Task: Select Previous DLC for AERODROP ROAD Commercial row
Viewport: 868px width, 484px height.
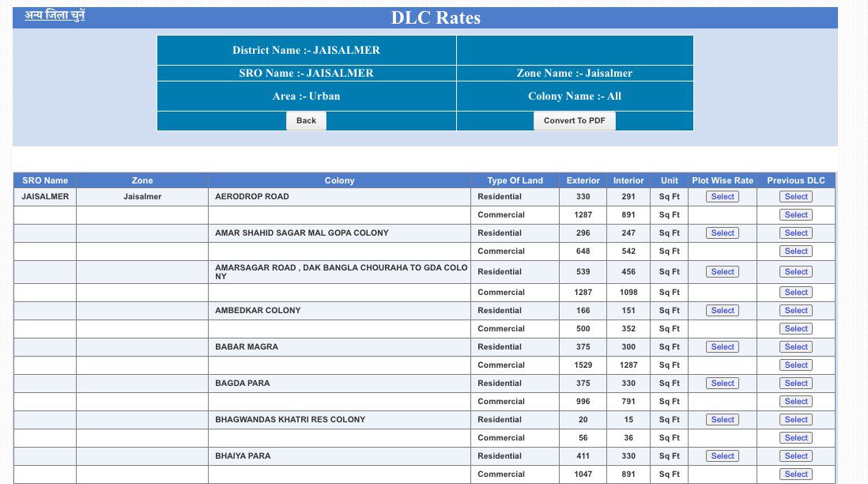Action: pos(796,215)
